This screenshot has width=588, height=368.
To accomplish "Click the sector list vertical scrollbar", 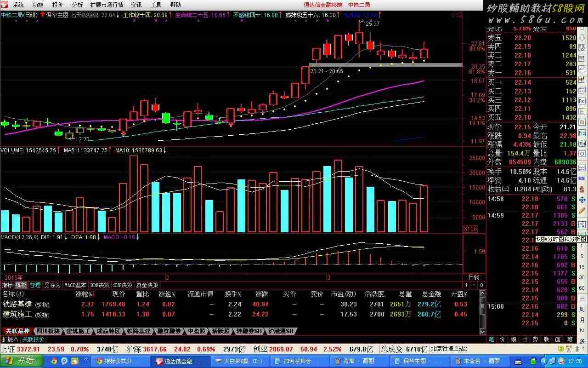I will point(482,313).
